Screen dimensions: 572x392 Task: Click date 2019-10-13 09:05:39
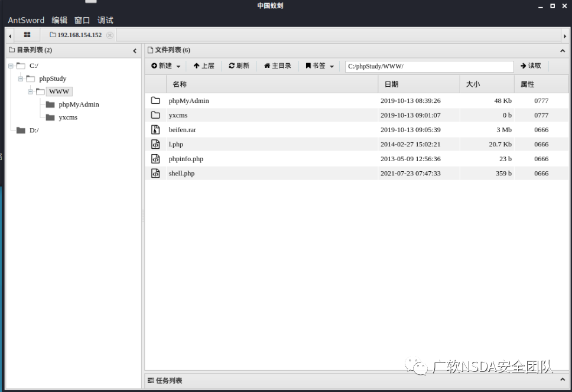tap(411, 130)
